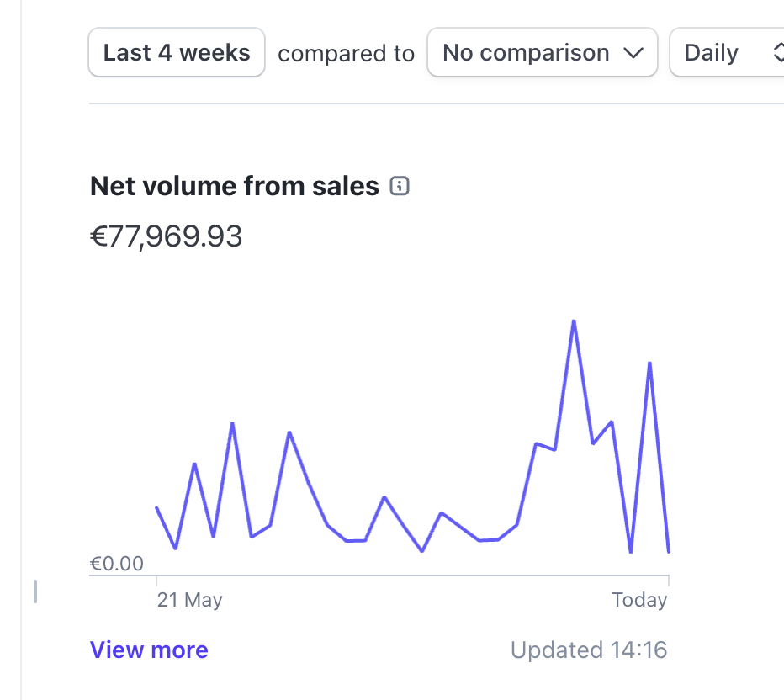Open the View more link
Screen dimensions: 784x700
click(149, 650)
